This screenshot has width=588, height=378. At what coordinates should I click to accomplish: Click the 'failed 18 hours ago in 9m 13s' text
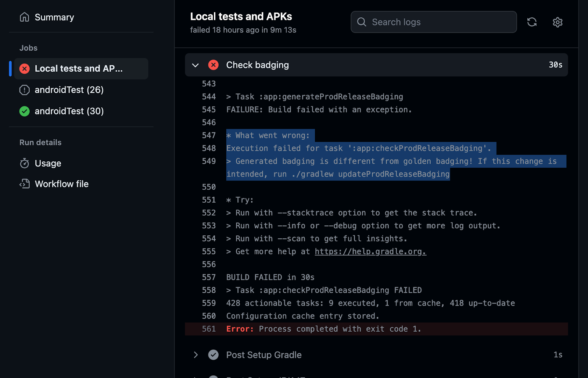point(243,30)
